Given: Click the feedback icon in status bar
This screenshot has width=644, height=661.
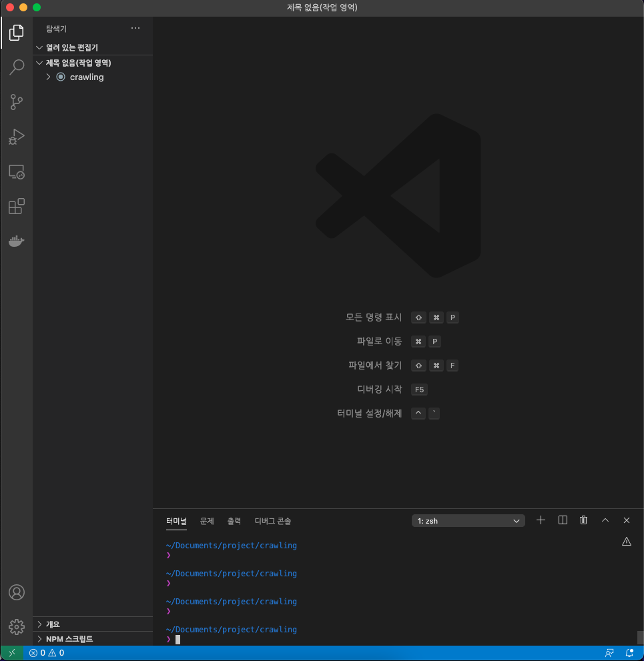Looking at the screenshot, I should pyautogui.click(x=609, y=653).
